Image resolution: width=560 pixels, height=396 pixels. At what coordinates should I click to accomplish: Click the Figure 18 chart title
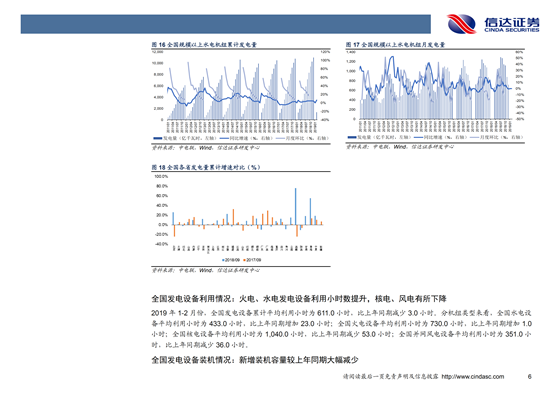point(206,167)
